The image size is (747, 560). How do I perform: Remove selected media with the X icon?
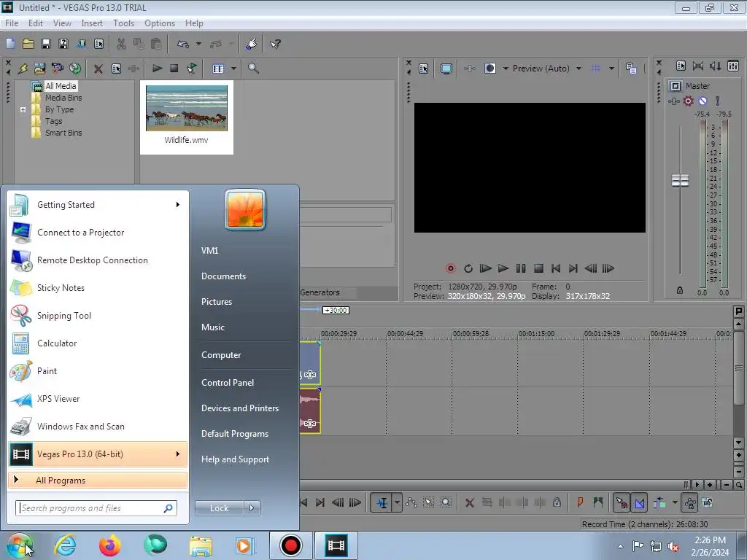tap(98, 69)
